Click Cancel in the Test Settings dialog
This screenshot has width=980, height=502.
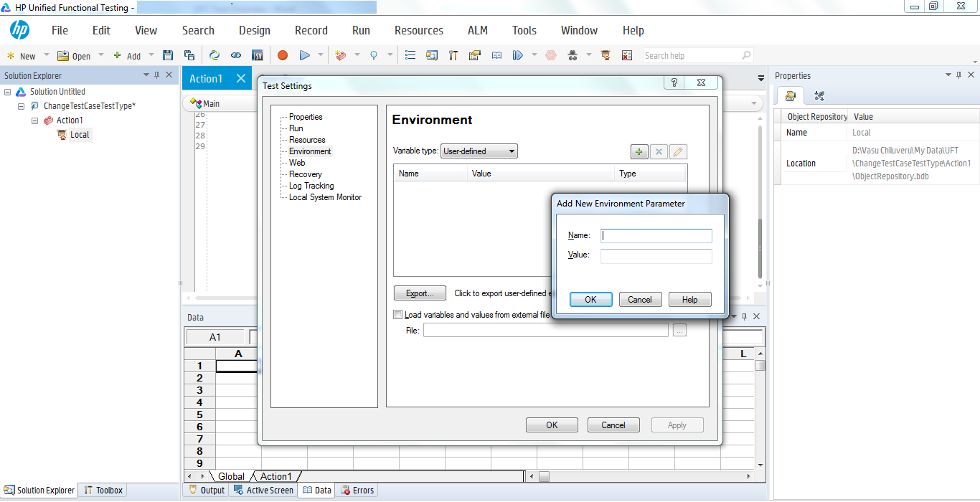[613, 425]
